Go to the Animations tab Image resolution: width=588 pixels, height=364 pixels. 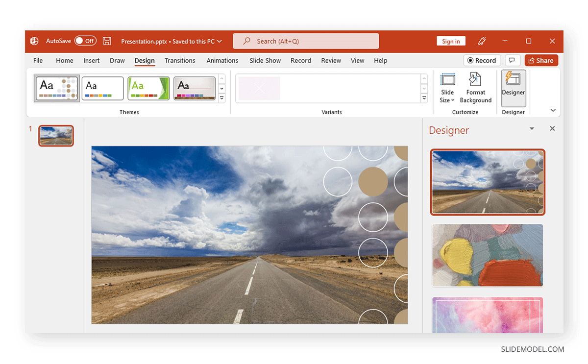[x=222, y=60]
